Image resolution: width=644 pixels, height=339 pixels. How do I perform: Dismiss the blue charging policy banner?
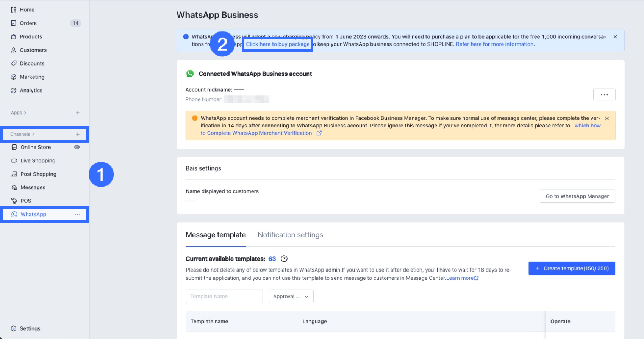coord(615,37)
